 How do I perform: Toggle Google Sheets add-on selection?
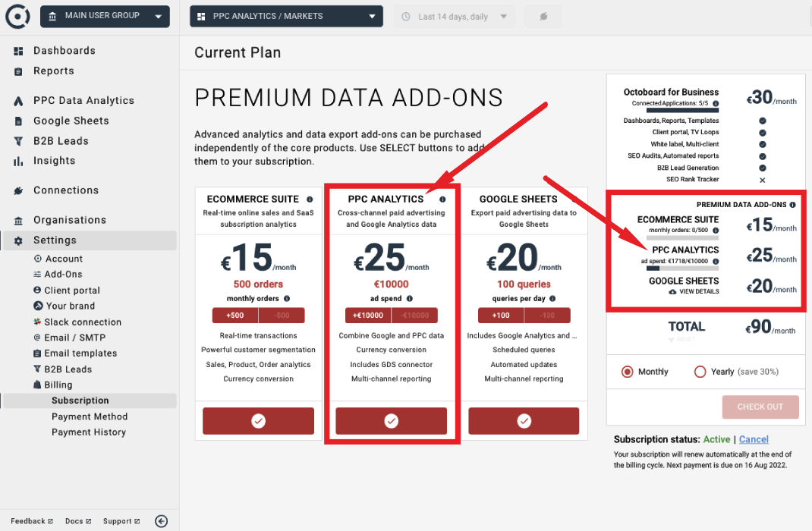tap(524, 421)
